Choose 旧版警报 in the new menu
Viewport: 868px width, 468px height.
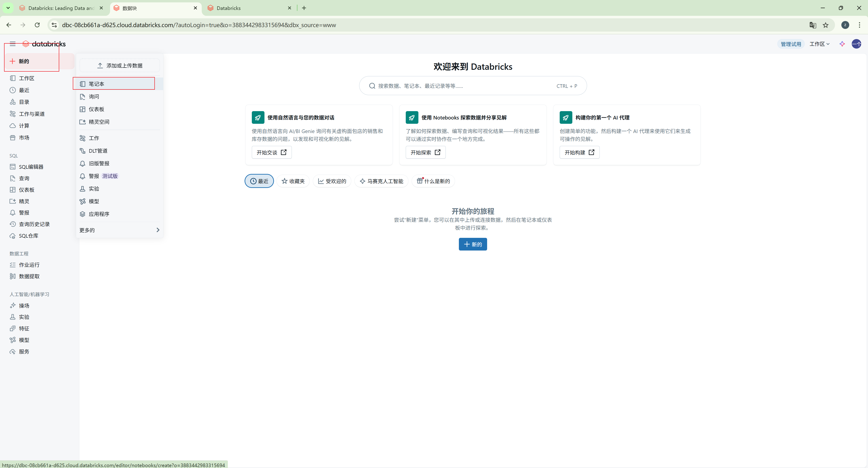click(120, 163)
